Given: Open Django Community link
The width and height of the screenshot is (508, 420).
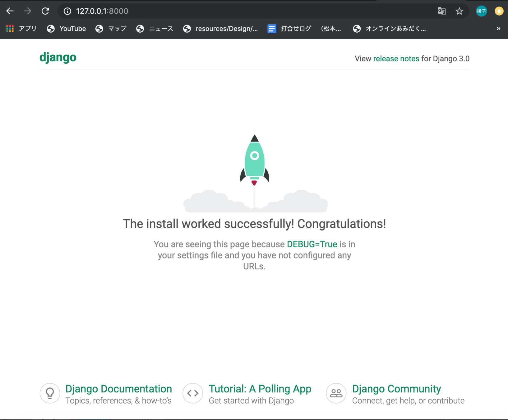Looking at the screenshot, I should pyautogui.click(x=396, y=389).
